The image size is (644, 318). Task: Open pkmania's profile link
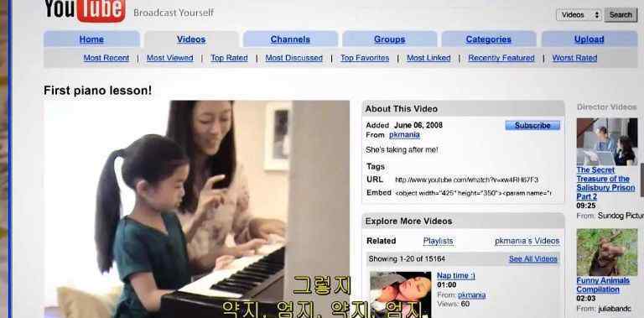tap(404, 135)
